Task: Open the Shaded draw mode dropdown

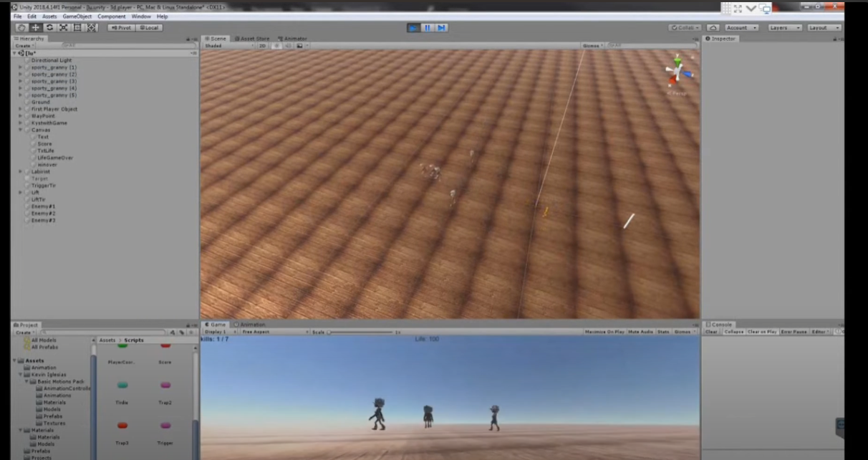Action: tap(228, 46)
